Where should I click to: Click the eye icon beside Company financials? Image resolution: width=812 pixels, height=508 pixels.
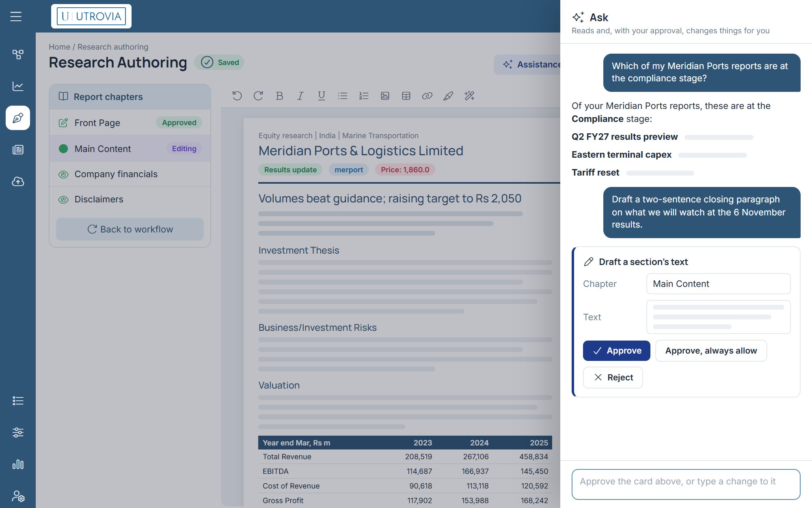[63, 174]
